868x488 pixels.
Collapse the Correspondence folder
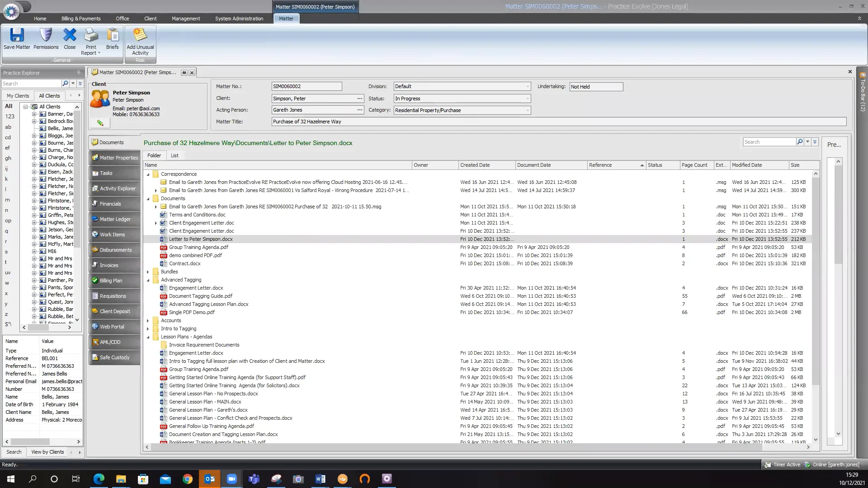tap(148, 174)
